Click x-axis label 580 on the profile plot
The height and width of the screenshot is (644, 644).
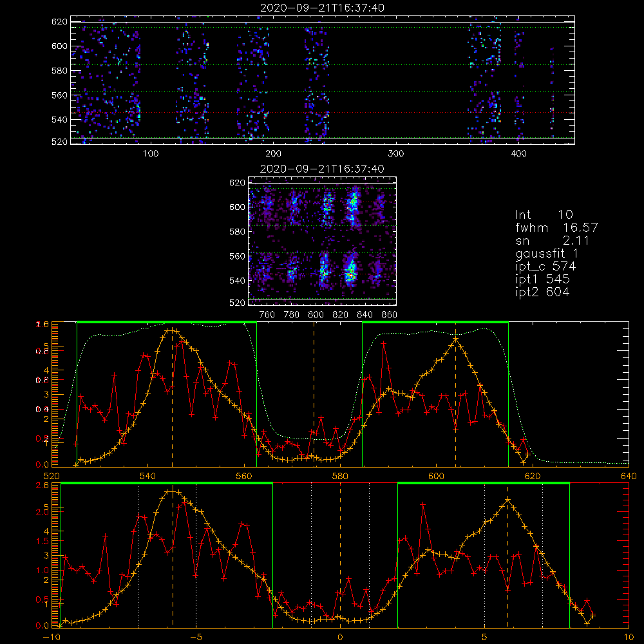pyautogui.click(x=340, y=477)
